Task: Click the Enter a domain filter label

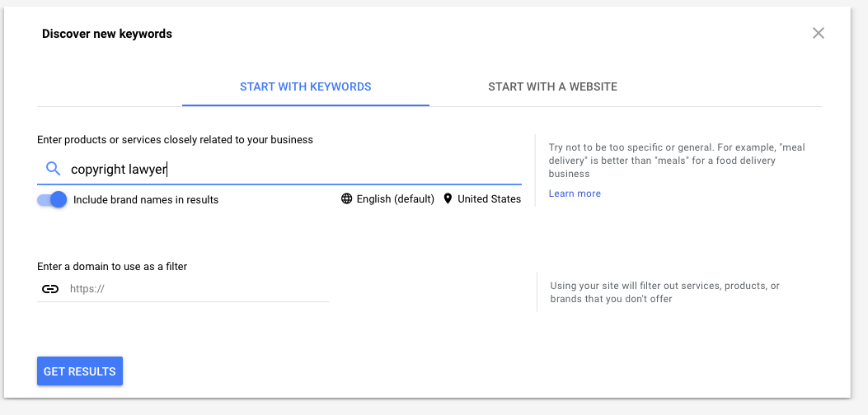Action: tap(112, 266)
